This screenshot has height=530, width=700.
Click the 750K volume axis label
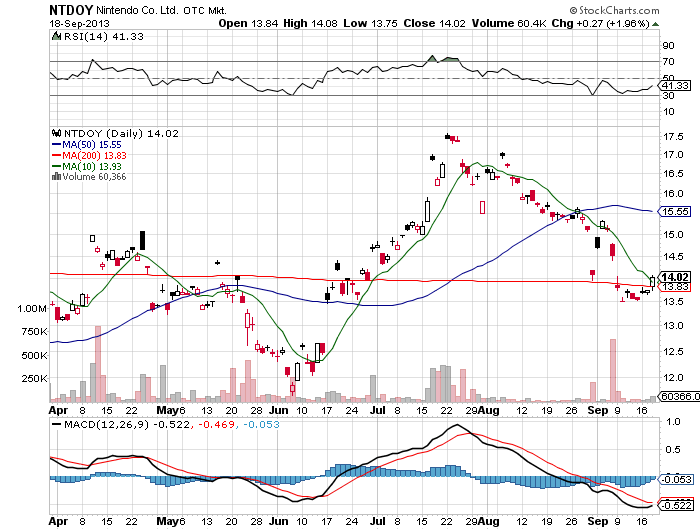point(34,332)
